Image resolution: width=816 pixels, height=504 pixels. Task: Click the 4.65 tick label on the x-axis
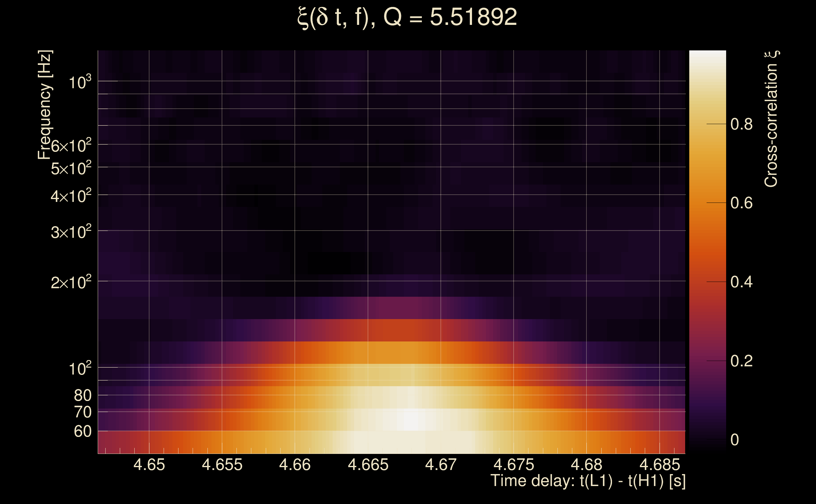[x=149, y=465]
